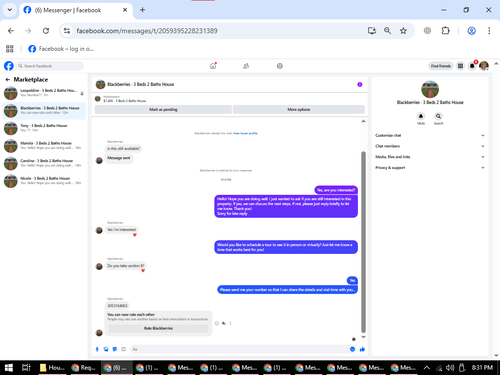Click the Mark as pending button
This screenshot has height=375, width=500.
pos(163,109)
